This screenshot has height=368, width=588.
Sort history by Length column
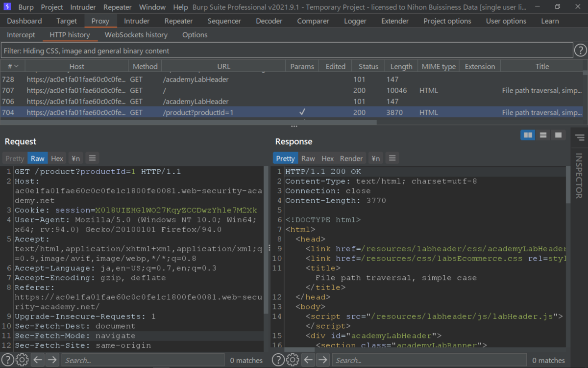(401, 66)
